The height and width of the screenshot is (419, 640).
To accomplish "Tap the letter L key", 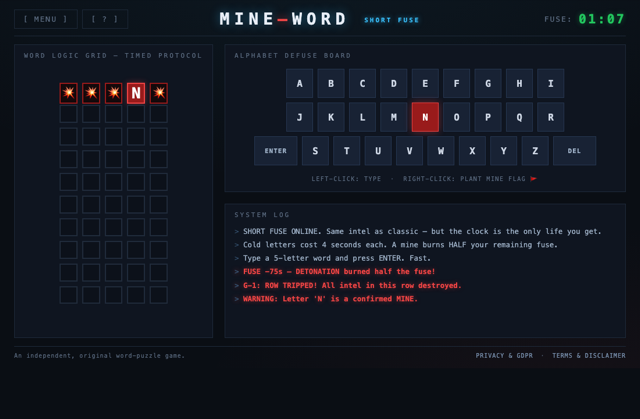I will [x=362, y=117].
